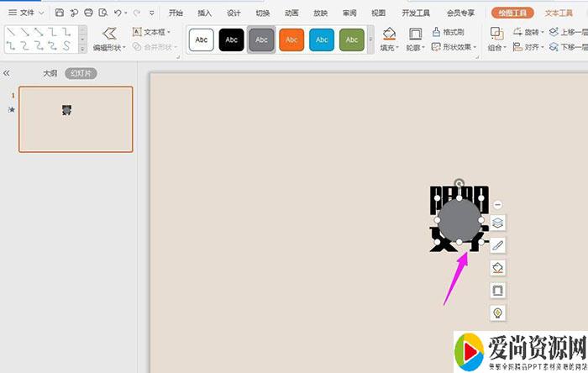Click the Save icon in quick access toolbar
The width and height of the screenshot is (588, 373).
(x=60, y=13)
